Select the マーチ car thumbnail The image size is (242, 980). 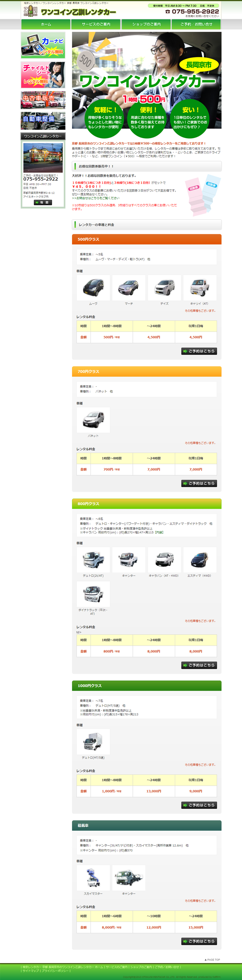(129, 288)
